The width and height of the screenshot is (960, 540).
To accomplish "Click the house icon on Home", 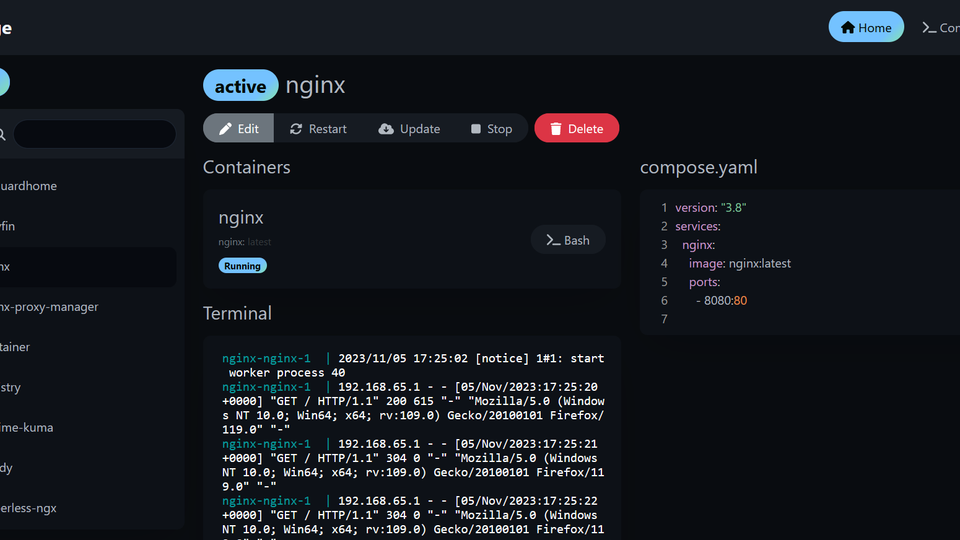I will click(848, 28).
